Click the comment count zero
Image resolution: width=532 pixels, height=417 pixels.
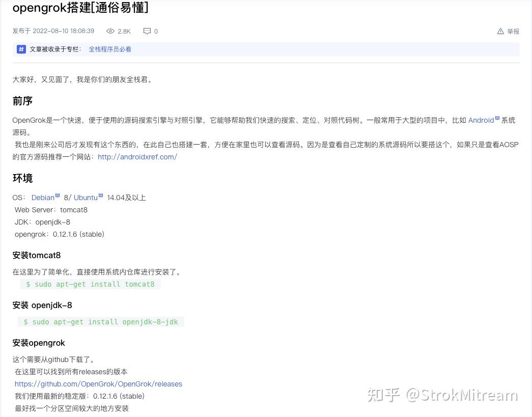pos(156,31)
